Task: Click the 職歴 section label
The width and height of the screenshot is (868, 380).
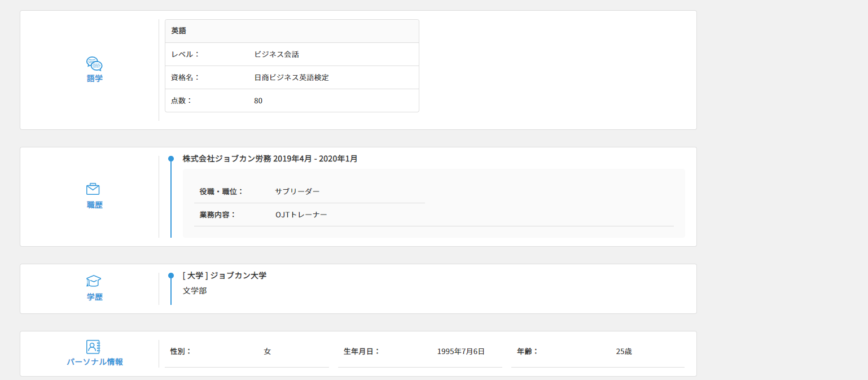Action: click(95, 205)
